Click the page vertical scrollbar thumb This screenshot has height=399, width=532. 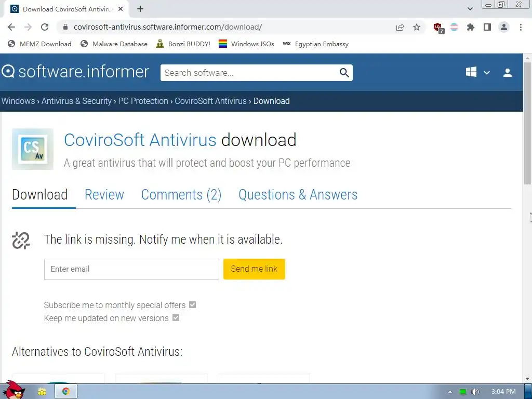tap(528, 123)
